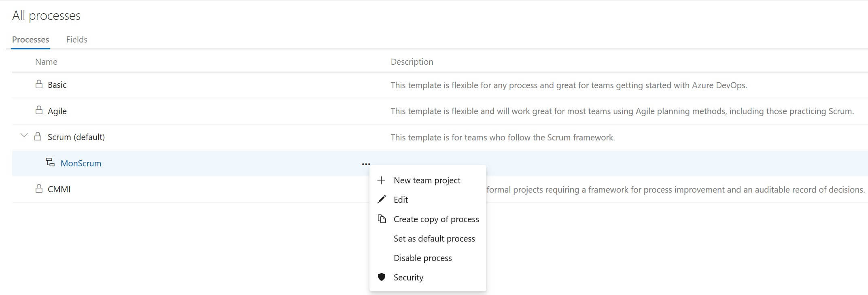Choose New team project from context menu
This screenshot has width=868, height=295.
tap(428, 180)
